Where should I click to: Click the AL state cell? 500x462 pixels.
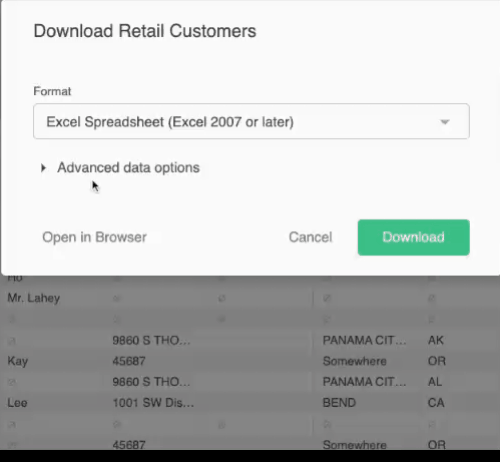pyautogui.click(x=435, y=382)
